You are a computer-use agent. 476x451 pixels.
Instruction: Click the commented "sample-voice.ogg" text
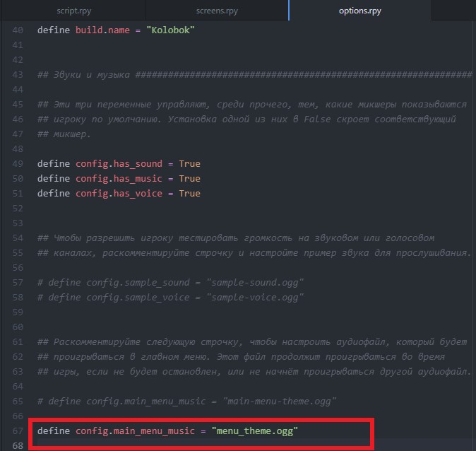point(255,298)
